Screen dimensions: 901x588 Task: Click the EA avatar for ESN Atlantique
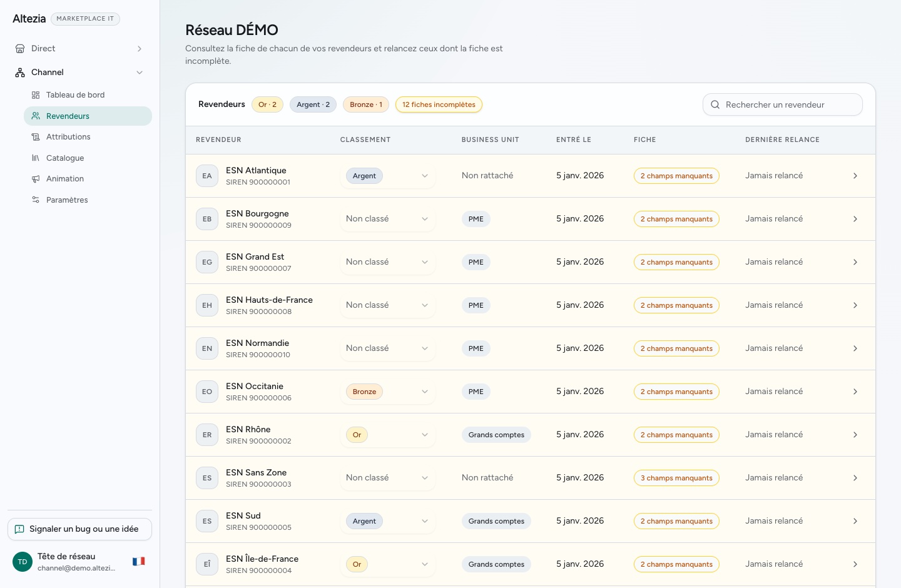[x=207, y=176]
